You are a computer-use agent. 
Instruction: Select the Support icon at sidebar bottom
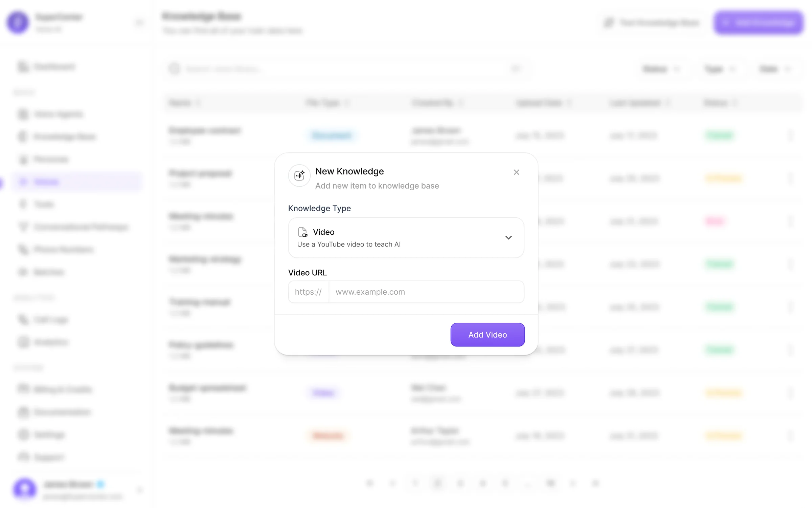tap(23, 457)
